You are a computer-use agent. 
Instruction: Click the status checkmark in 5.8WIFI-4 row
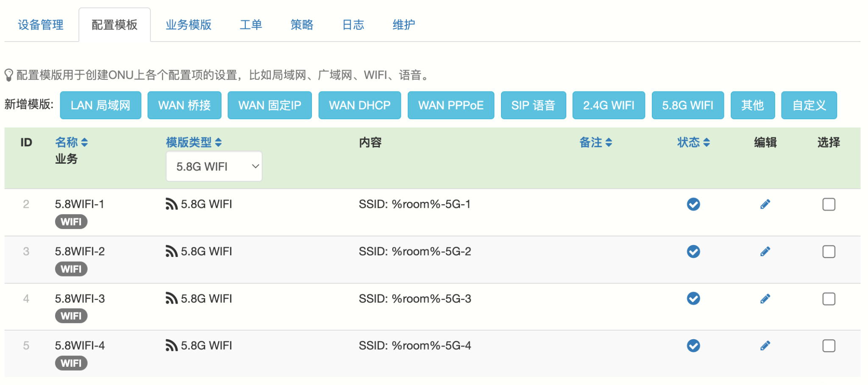coord(693,346)
